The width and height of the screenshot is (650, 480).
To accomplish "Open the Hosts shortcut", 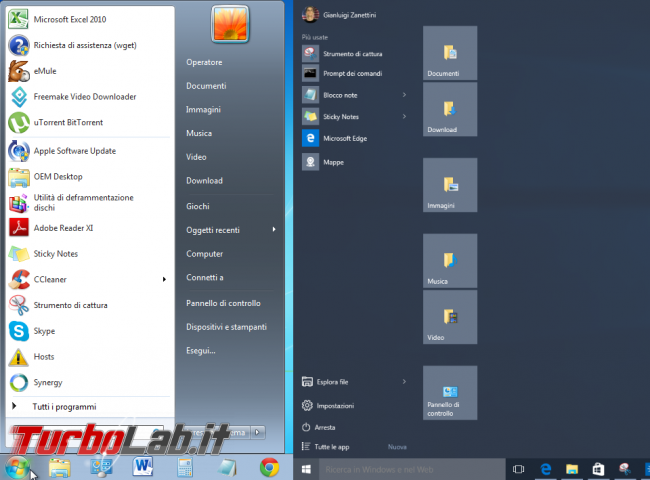I will tap(89, 356).
